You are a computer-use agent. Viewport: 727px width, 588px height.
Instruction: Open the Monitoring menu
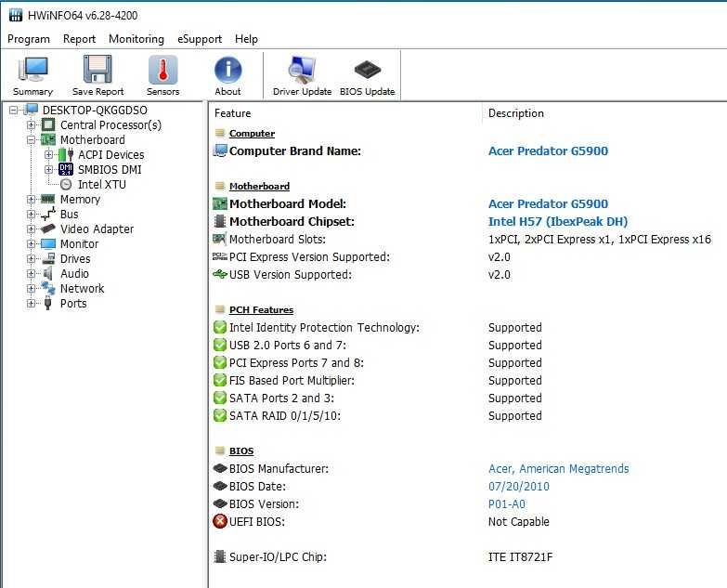pyautogui.click(x=136, y=39)
